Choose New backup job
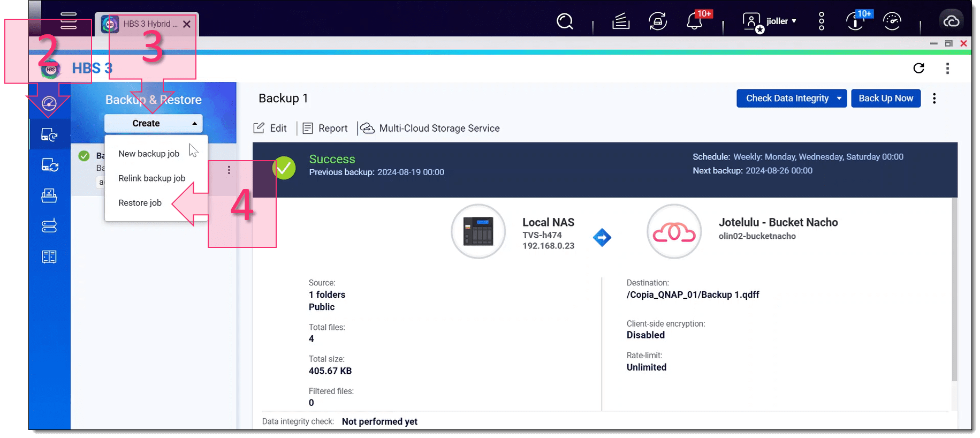The width and height of the screenshot is (980, 438). click(149, 154)
